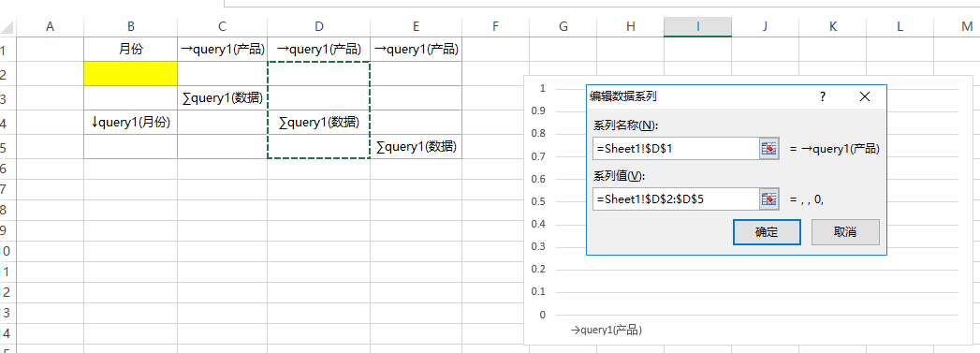The width and height of the screenshot is (980, 353).
Task: Select ∑query1(数据) cell in column C
Action: (x=223, y=98)
